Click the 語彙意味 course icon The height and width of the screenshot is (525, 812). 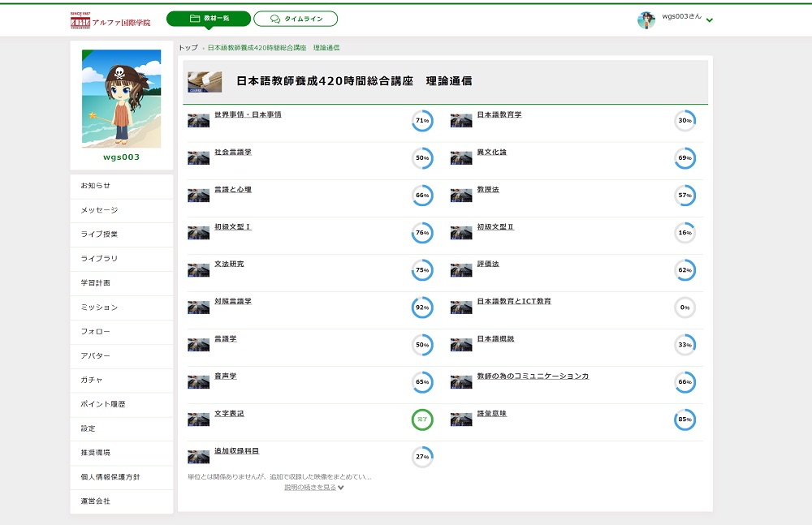461,420
